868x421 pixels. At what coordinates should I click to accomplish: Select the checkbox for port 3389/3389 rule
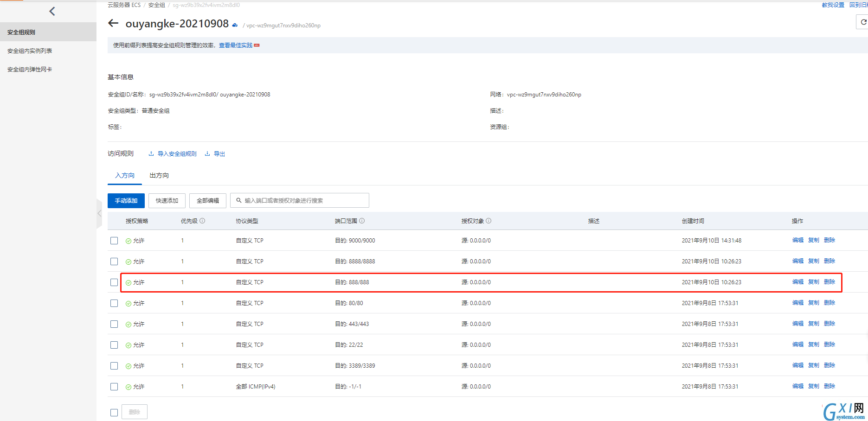[114, 366]
